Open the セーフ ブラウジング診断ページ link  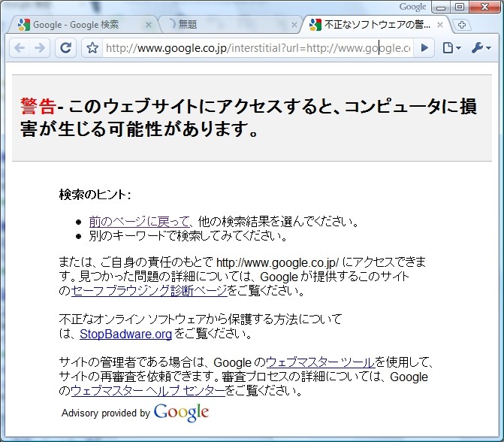point(149,291)
